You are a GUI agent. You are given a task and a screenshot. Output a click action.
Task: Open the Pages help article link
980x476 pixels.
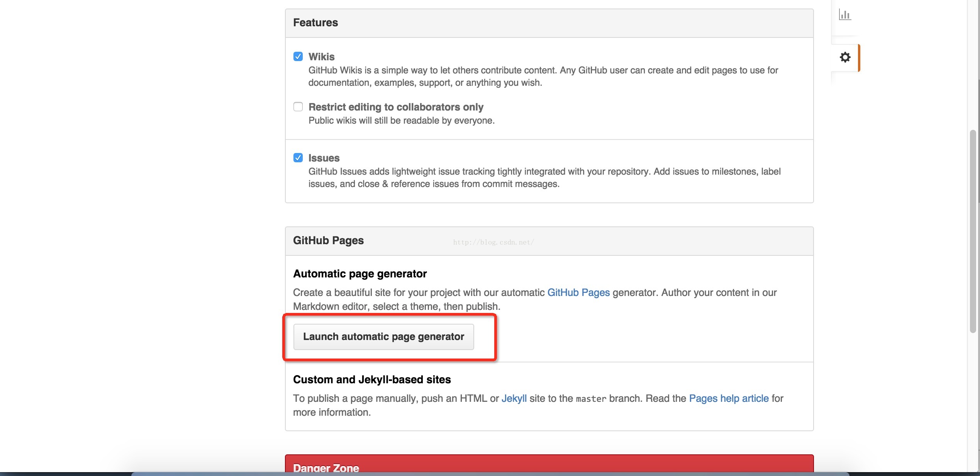(x=729, y=398)
